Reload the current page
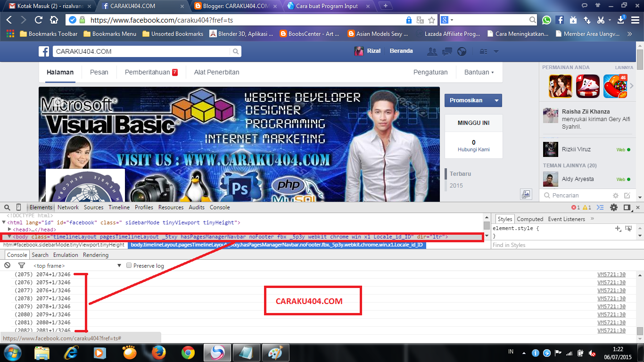Viewport: 644px width, 362px height. 39,20
